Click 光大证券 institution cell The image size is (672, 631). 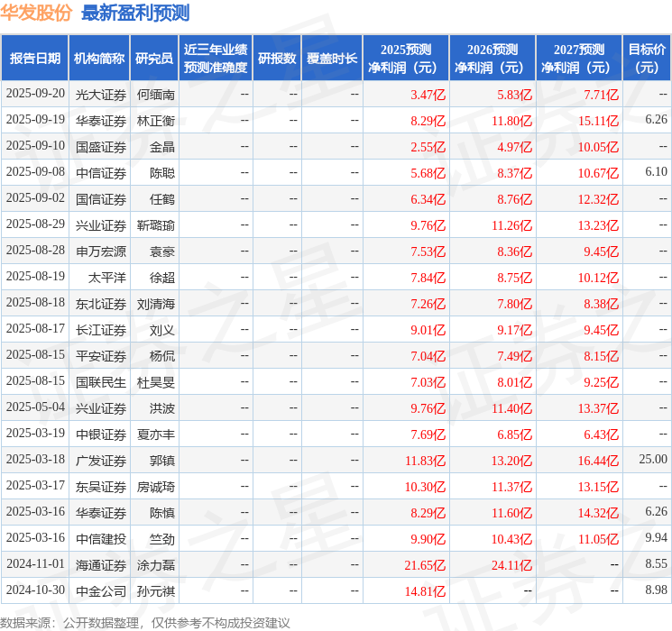click(101, 95)
